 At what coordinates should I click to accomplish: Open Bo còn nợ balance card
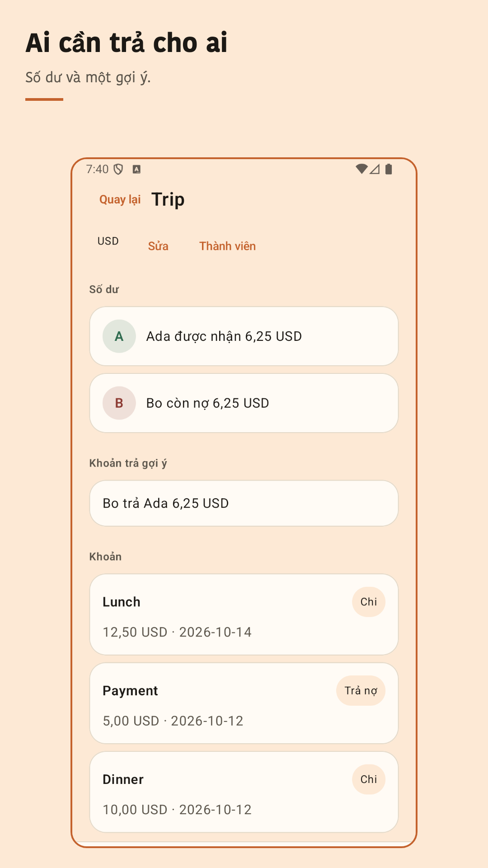[244, 403]
